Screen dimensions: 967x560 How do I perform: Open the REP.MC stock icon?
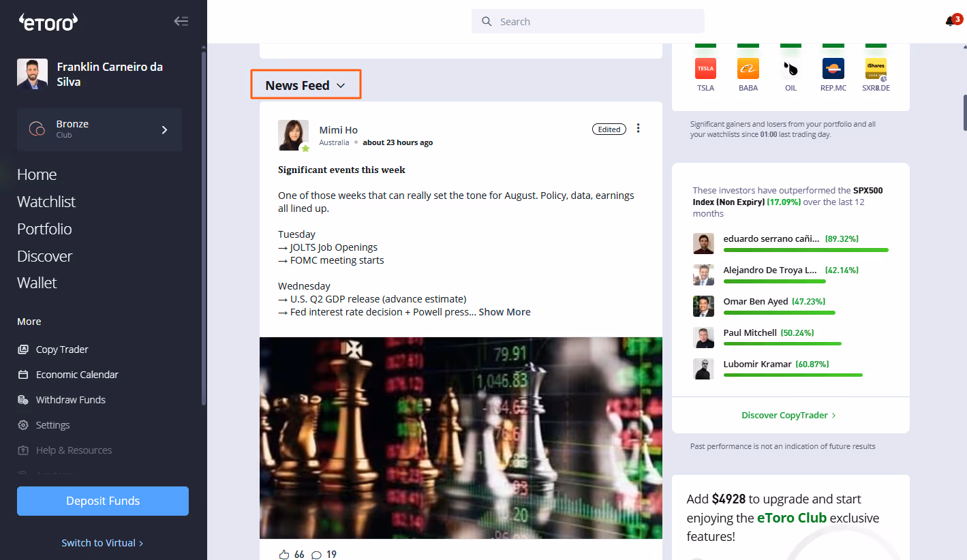point(833,68)
